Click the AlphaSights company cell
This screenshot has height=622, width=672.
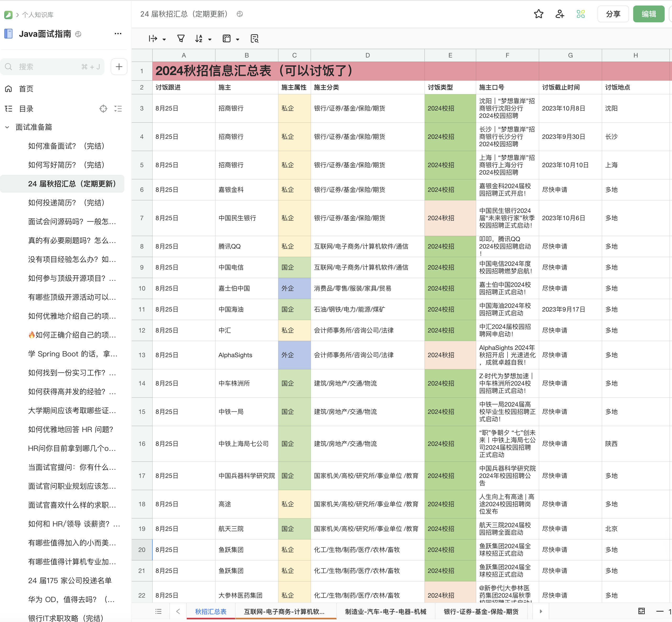click(247, 355)
